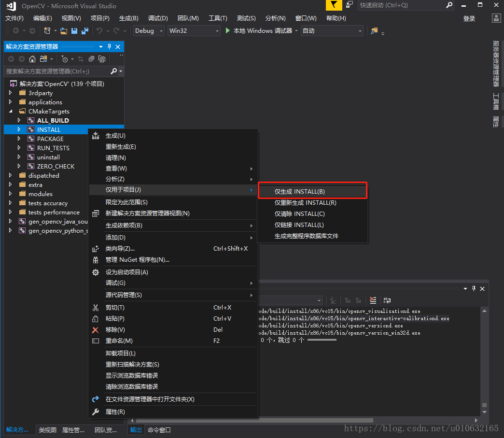Click the account avatar icon
This screenshot has height=438, width=504.
pyautogui.click(x=496, y=18)
